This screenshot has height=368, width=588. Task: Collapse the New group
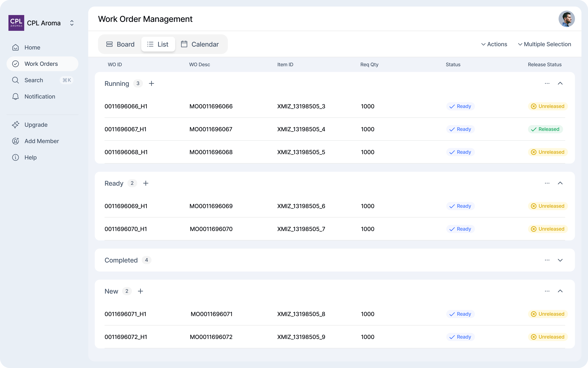560,291
